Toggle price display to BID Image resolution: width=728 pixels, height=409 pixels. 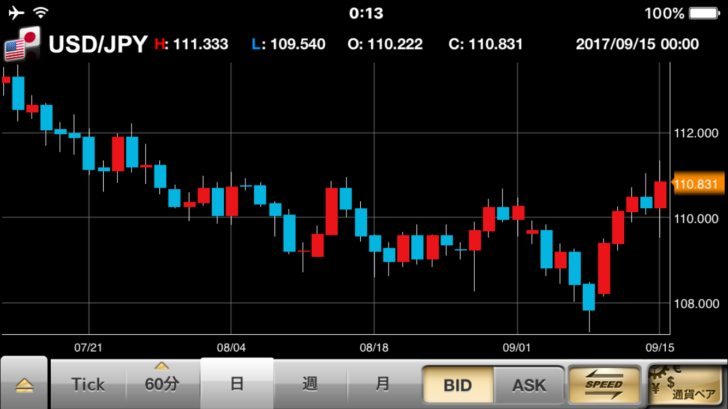456,384
